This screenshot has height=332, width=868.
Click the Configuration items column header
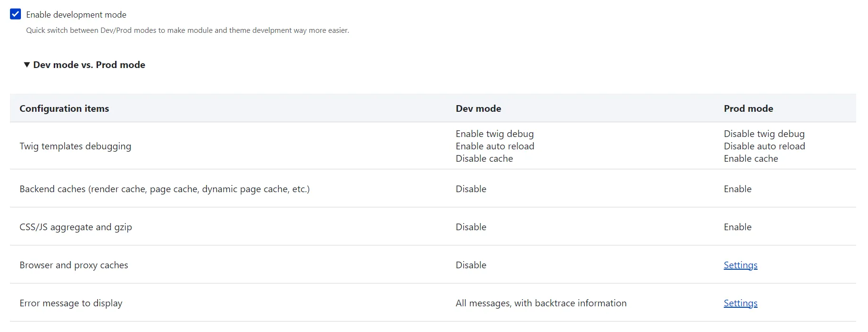pos(64,108)
